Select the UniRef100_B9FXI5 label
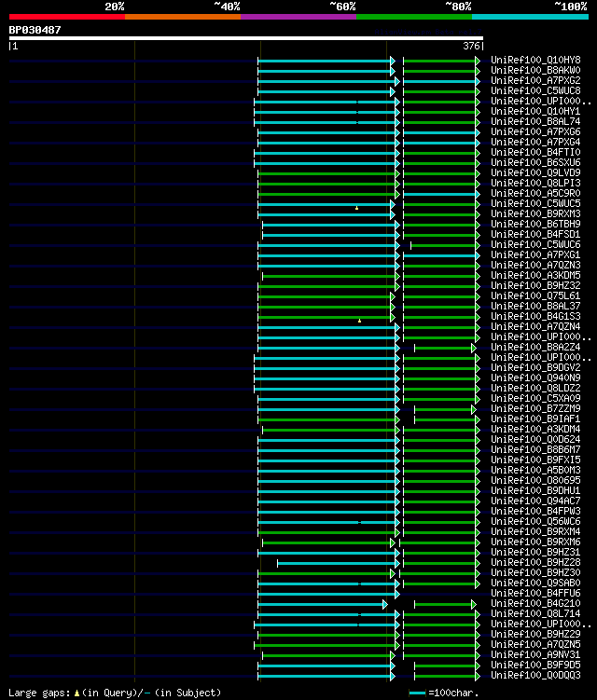The image size is (597, 700). pos(535,460)
